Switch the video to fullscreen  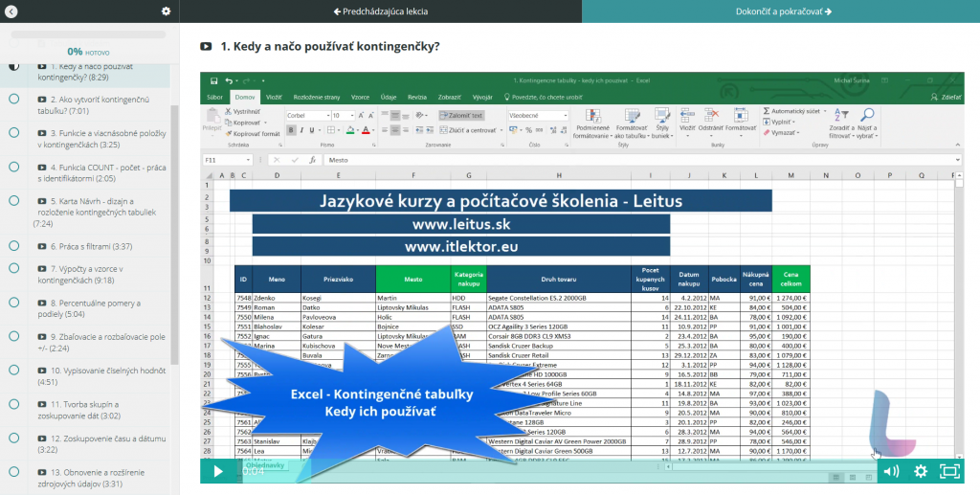pos(949,471)
